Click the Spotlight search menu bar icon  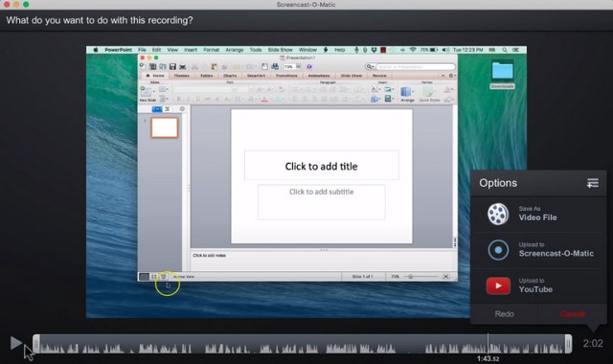(505, 50)
